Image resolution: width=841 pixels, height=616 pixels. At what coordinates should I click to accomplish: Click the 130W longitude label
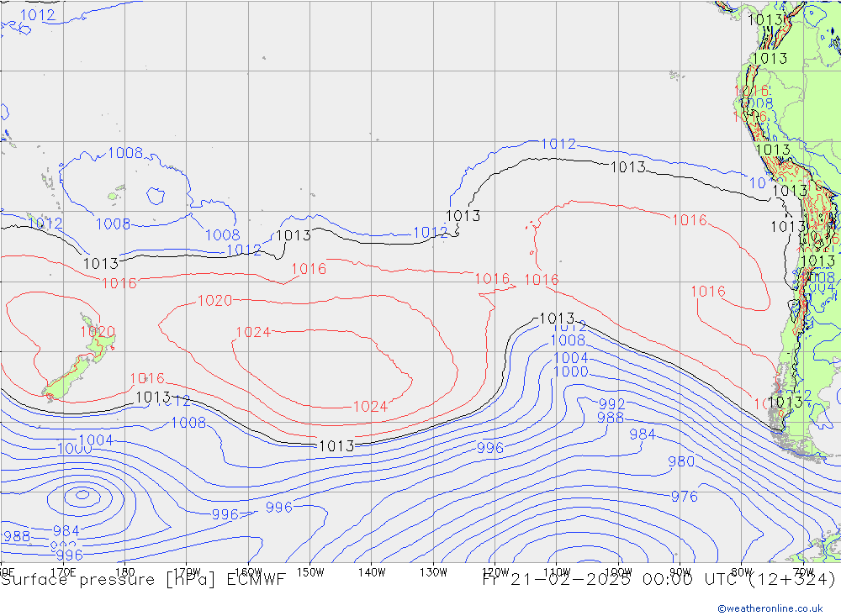(433, 571)
